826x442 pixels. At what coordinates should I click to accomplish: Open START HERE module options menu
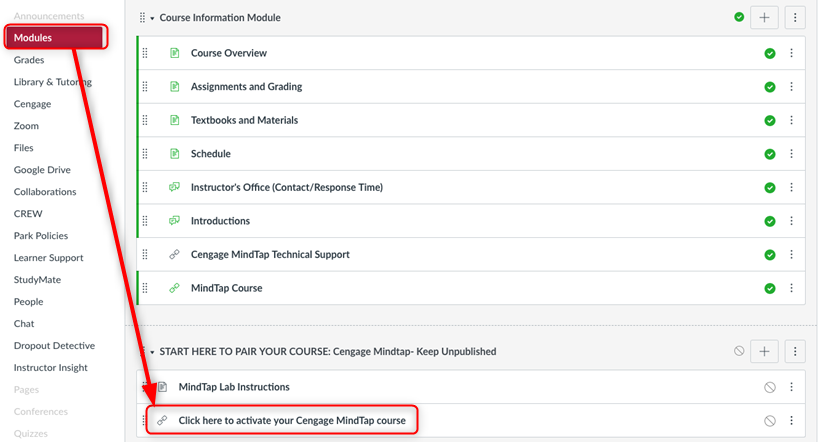pyautogui.click(x=795, y=351)
